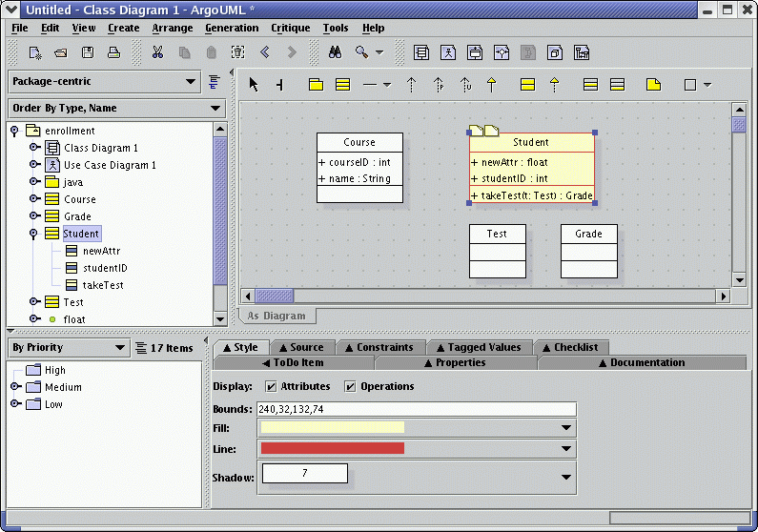Click the yellow Fill color swatch

[x=333, y=428]
